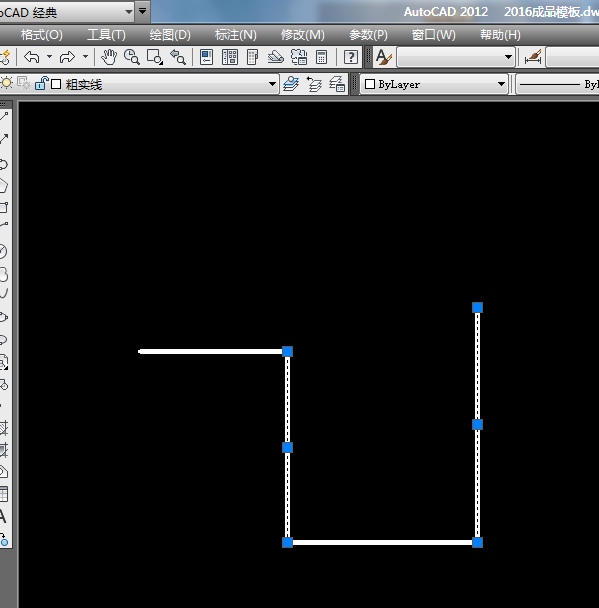
Task: Open the 绘图(D) menu
Action: click(x=170, y=35)
